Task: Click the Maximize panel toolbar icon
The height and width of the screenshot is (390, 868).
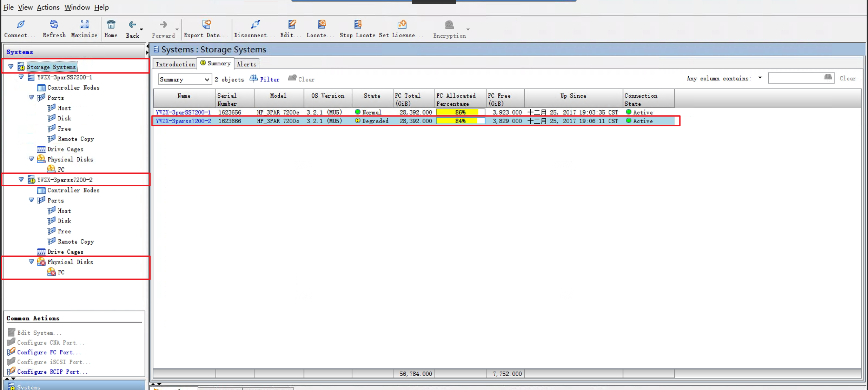Action: point(84,25)
